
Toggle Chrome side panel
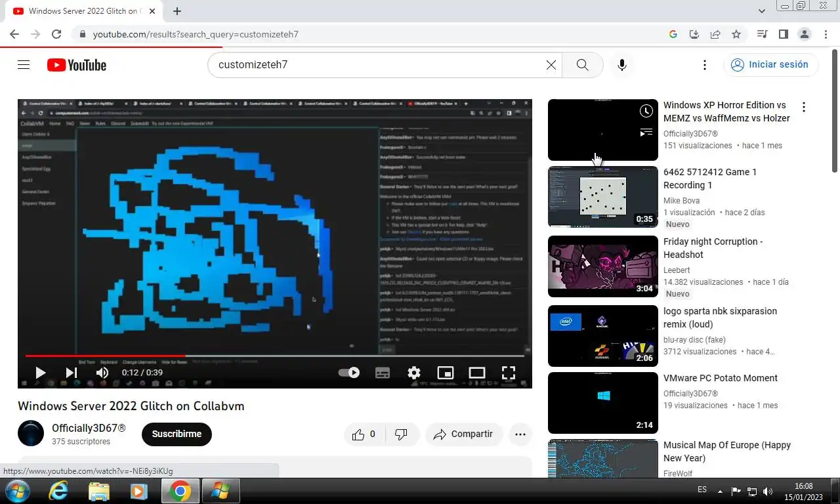pos(783,34)
